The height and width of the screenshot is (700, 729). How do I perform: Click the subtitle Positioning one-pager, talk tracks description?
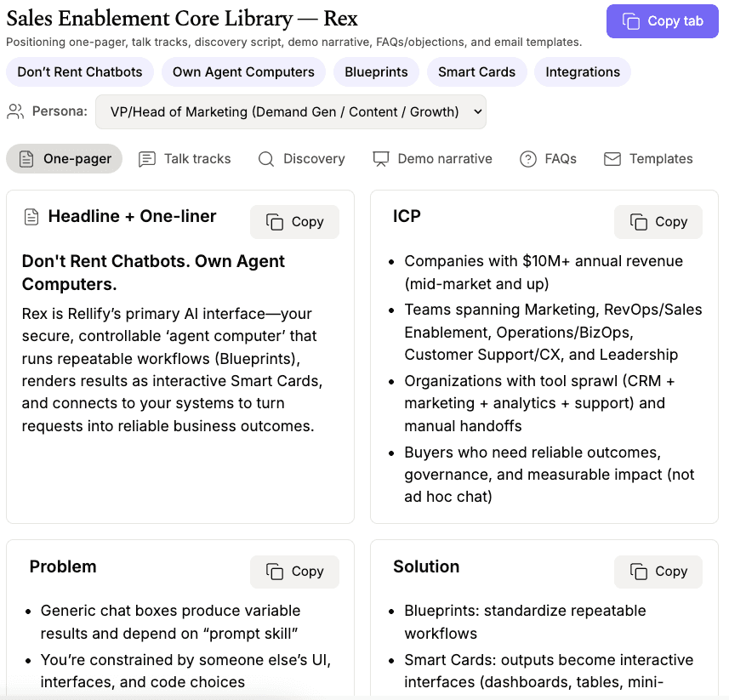(x=293, y=43)
